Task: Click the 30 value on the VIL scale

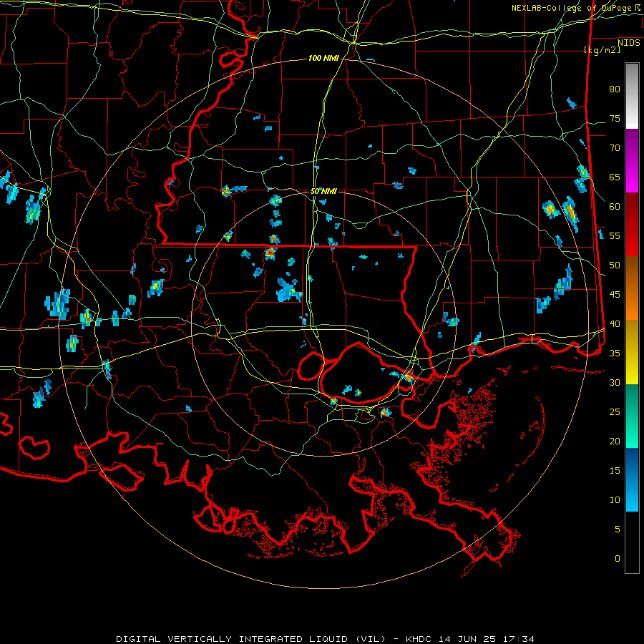Action: click(615, 383)
